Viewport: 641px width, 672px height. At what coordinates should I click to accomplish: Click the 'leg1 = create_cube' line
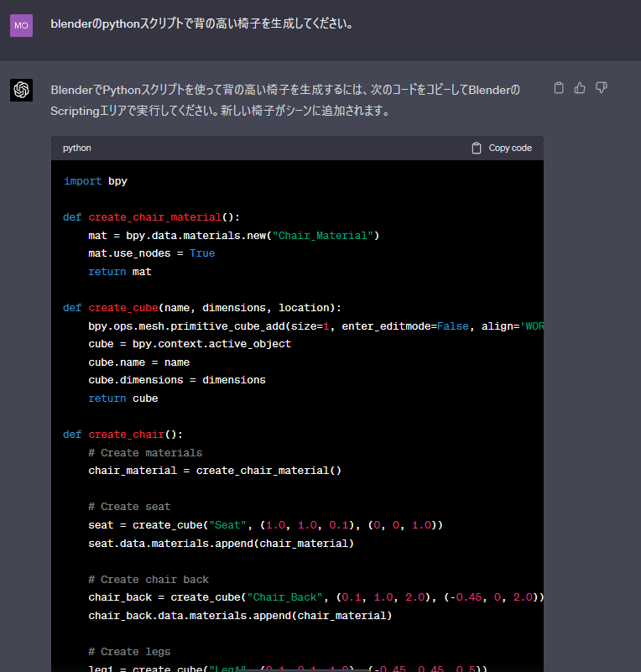pos(288,668)
